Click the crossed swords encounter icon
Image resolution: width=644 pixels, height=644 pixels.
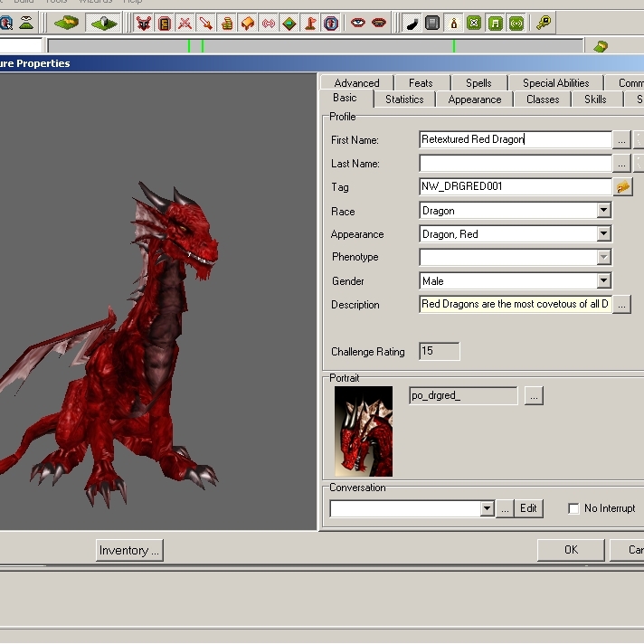(x=185, y=23)
